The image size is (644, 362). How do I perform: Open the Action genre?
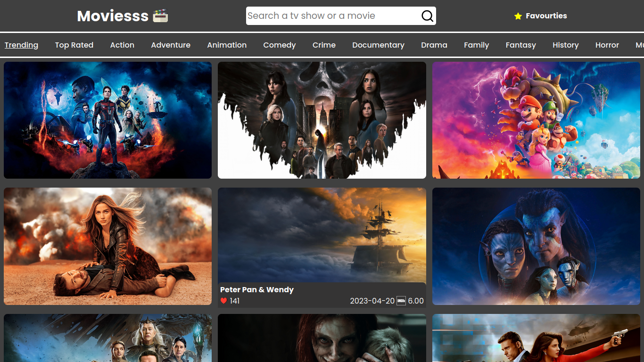click(122, 45)
